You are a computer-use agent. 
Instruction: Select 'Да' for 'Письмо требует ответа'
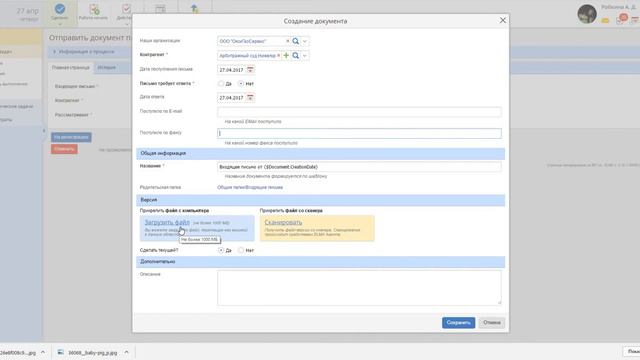coord(221,84)
